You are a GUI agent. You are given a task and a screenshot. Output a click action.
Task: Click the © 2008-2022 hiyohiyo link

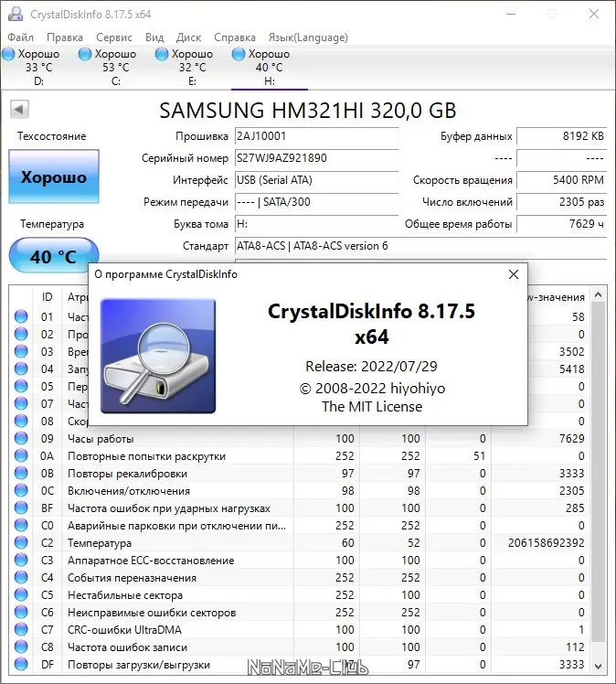point(372,388)
